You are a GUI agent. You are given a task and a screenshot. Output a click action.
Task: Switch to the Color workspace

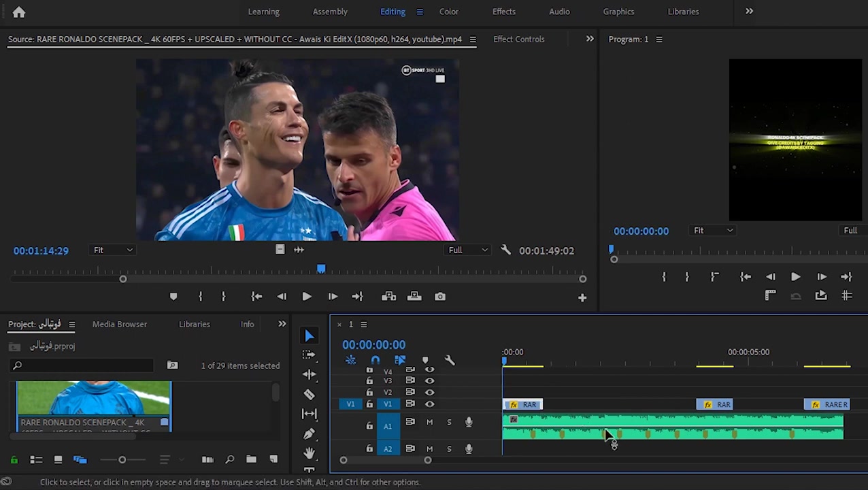click(x=448, y=12)
